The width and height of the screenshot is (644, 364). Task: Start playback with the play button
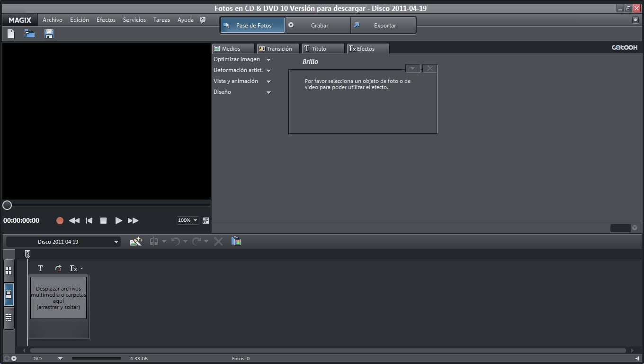pos(118,220)
